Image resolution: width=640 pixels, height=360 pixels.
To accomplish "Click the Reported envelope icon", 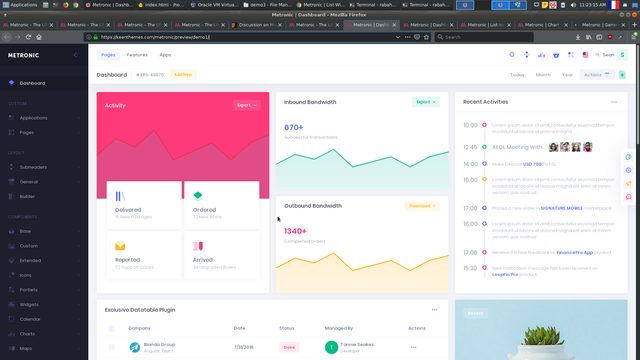I will click(120, 246).
